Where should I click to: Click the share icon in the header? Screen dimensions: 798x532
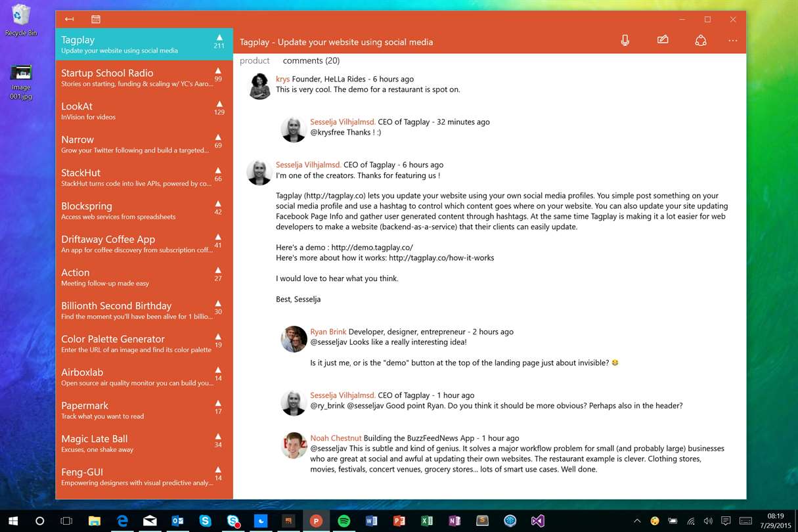click(x=701, y=41)
